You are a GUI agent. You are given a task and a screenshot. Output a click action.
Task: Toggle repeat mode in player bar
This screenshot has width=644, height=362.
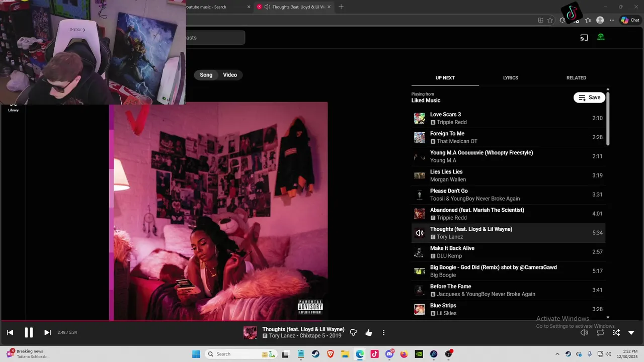600,332
